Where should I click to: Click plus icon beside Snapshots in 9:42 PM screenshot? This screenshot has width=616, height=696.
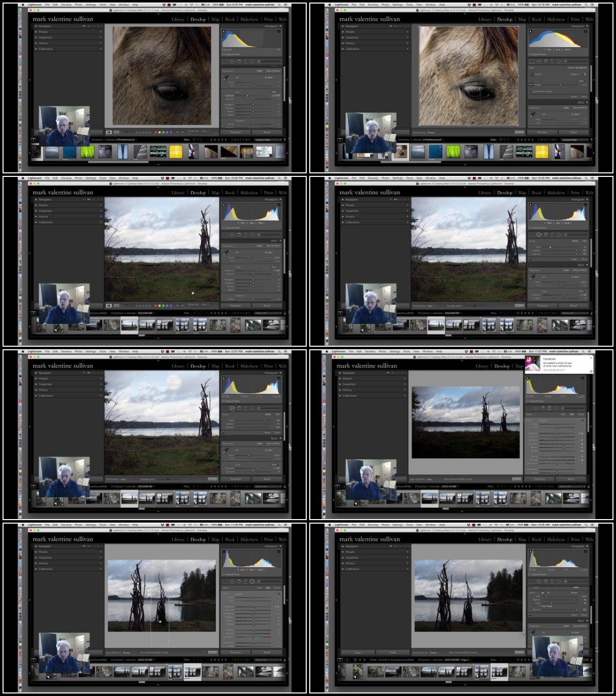click(x=101, y=38)
